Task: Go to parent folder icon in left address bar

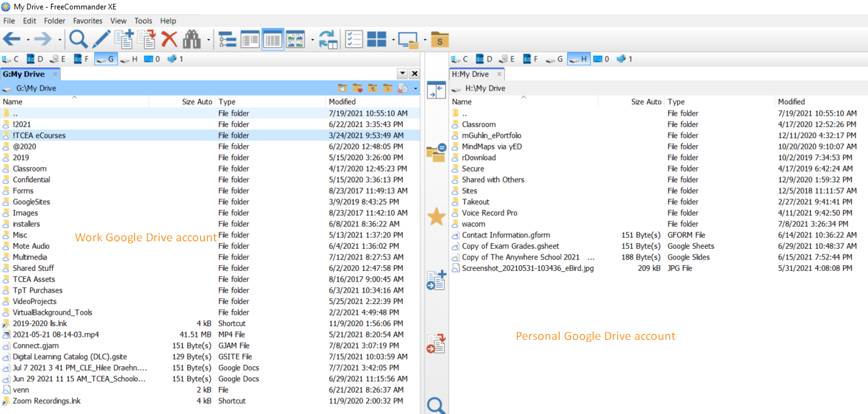Action: click(372, 89)
